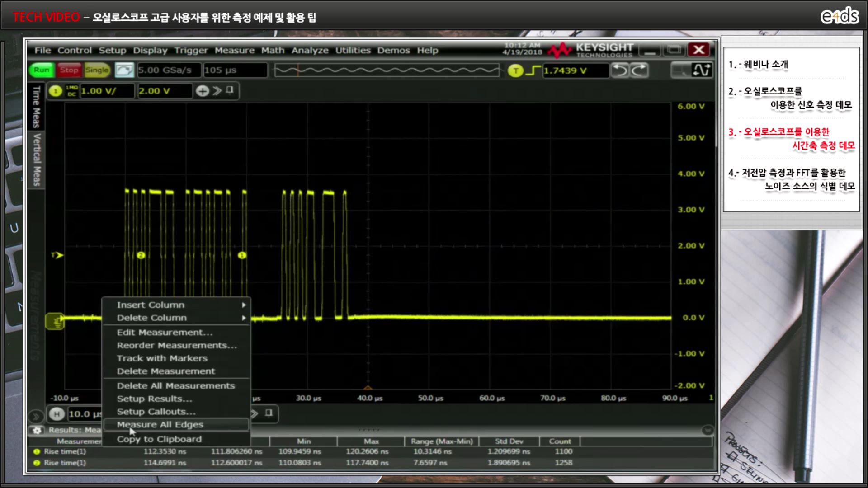Image resolution: width=868 pixels, height=488 pixels.
Task: Click the yellow trigger T icon
Action: click(515, 70)
